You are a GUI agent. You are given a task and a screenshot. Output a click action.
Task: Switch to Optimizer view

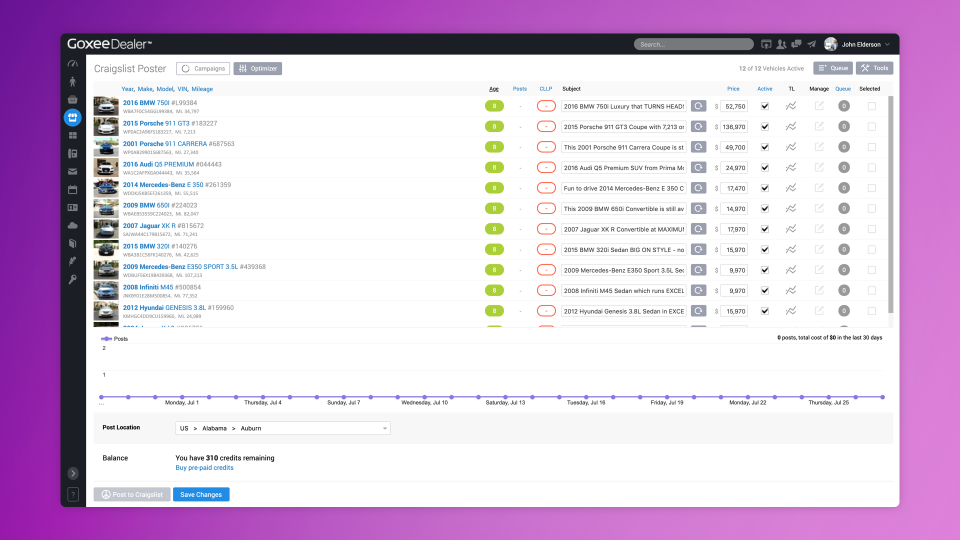(x=258, y=69)
